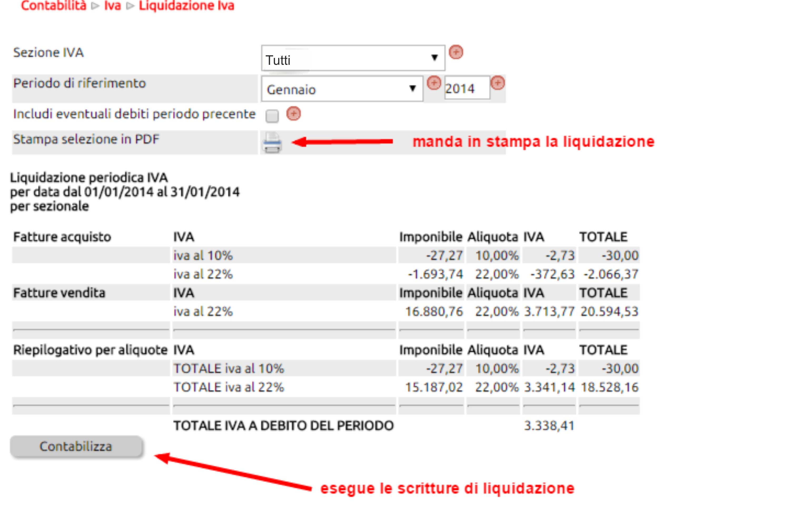Click 'Liquidazione periodica IVA' heading text

(89, 178)
